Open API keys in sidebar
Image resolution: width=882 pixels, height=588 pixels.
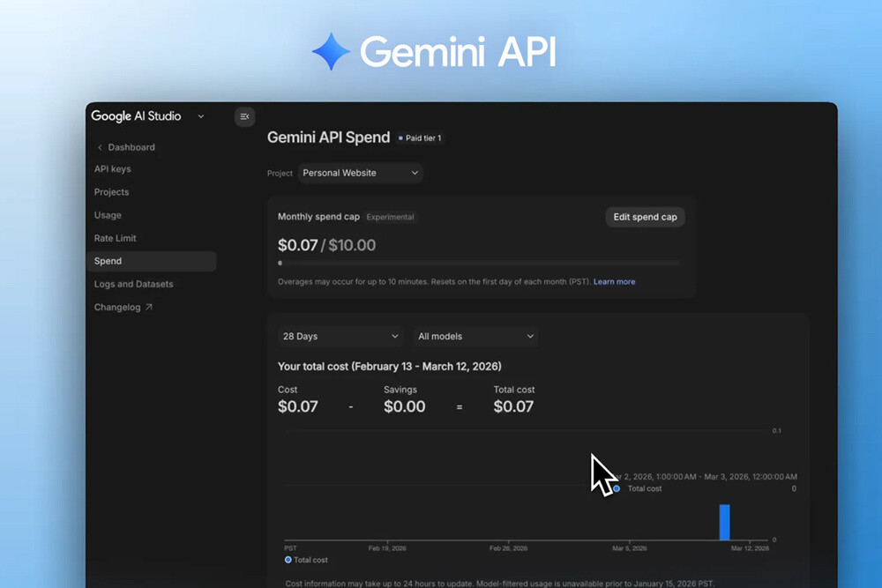tap(113, 169)
